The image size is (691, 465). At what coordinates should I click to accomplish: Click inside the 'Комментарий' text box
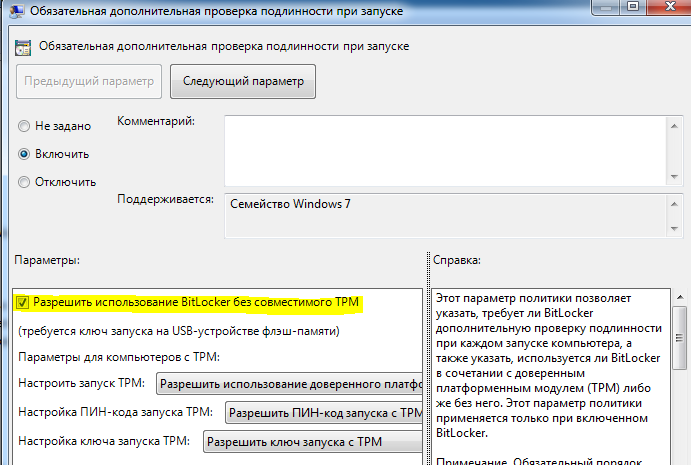click(x=446, y=151)
